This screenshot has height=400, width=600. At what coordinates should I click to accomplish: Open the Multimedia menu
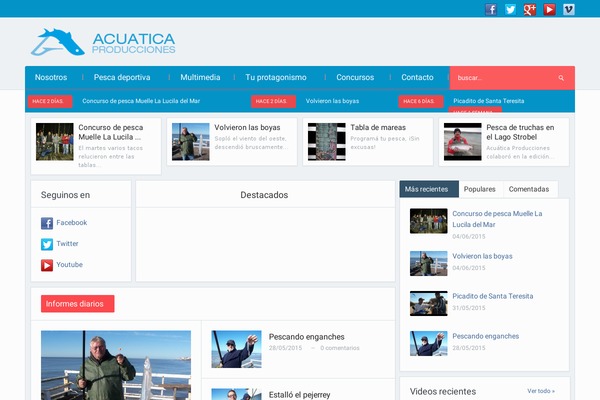pyautogui.click(x=200, y=77)
